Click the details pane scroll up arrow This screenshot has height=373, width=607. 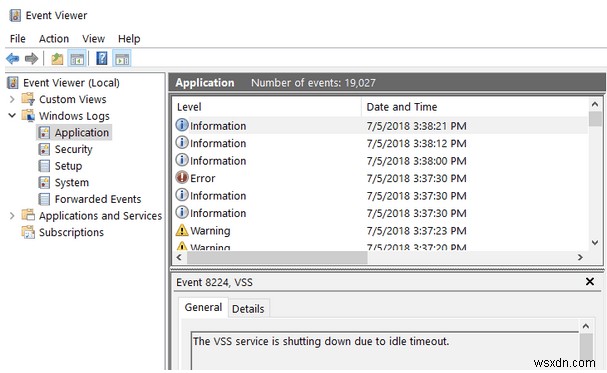586,326
